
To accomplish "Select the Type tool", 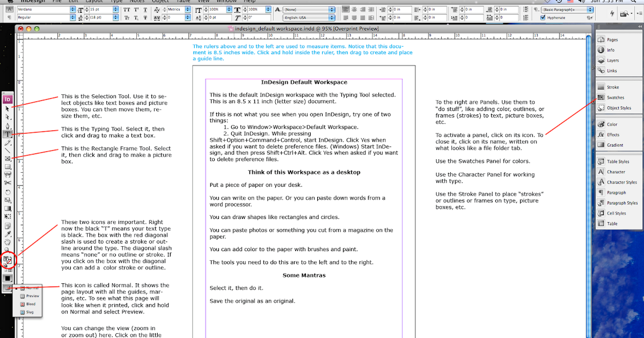I will coord(9,134).
